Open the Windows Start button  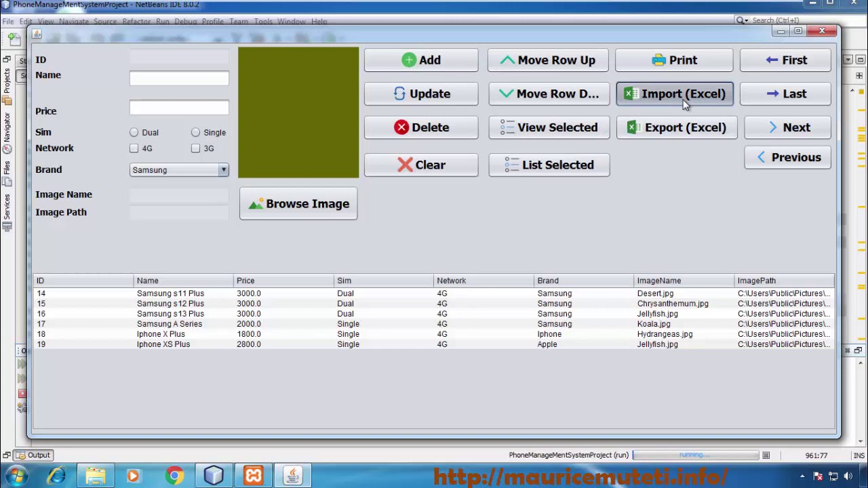point(16,476)
